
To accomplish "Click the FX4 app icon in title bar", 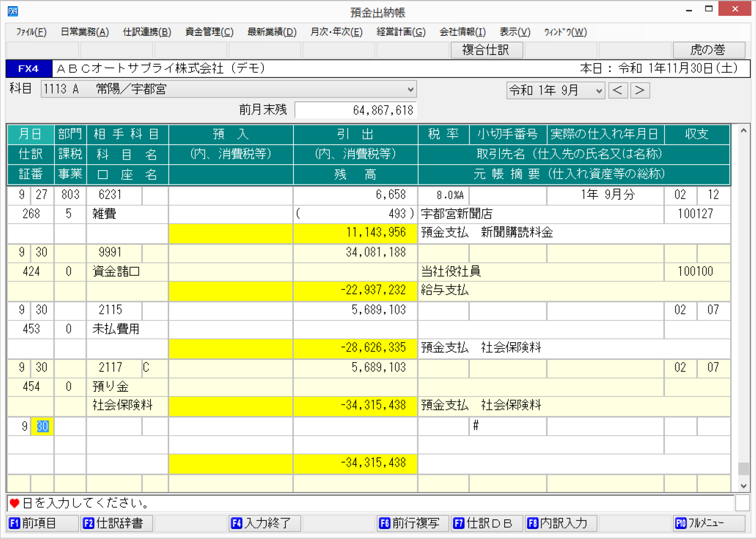I will (x=13, y=11).
